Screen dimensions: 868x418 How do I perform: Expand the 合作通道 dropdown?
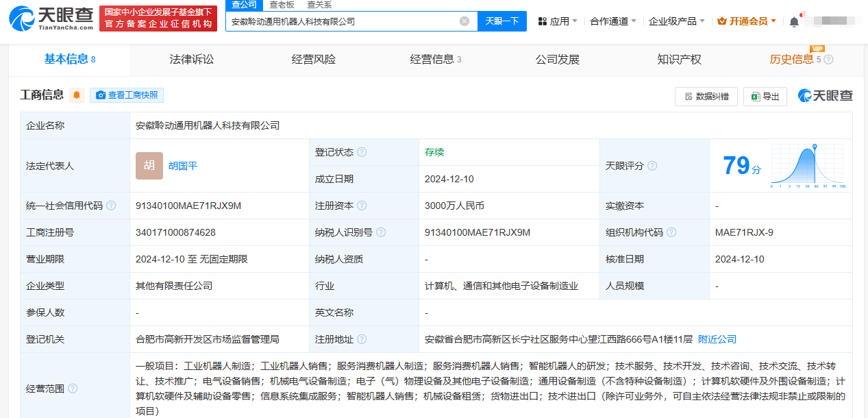613,21
